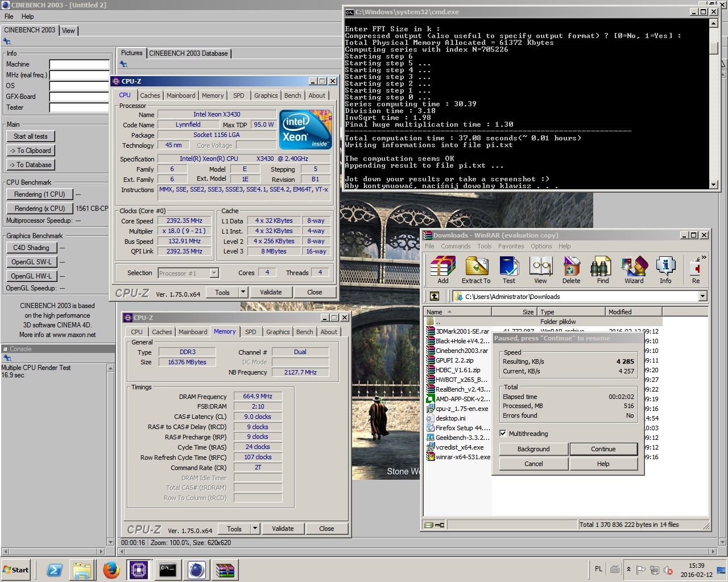The height and width of the screenshot is (582, 728).
Task: Click the WinRAR Info icon
Action: 665,271
